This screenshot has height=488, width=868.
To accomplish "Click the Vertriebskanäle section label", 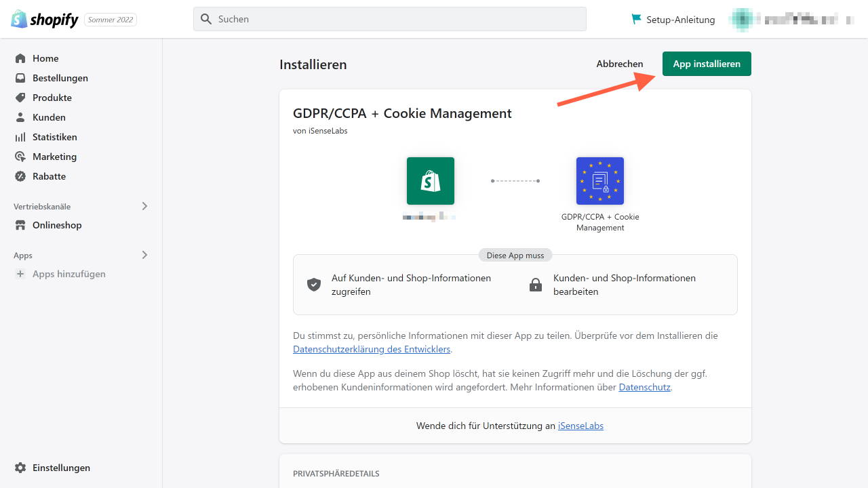I will pyautogui.click(x=42, y=207).
